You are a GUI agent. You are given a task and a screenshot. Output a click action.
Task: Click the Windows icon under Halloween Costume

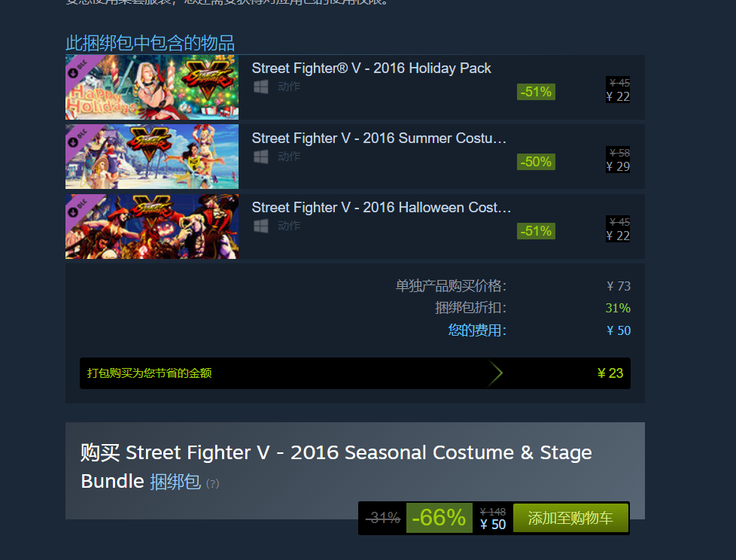261,226
